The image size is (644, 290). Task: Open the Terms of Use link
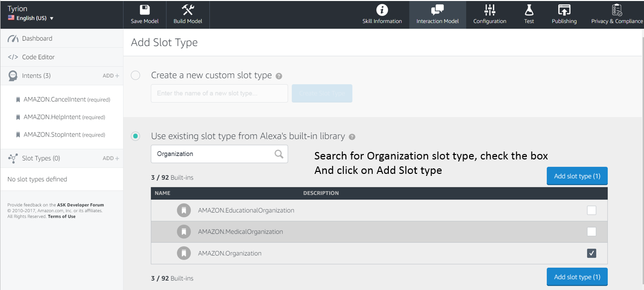pyautogui.click(x=62, y=216)
